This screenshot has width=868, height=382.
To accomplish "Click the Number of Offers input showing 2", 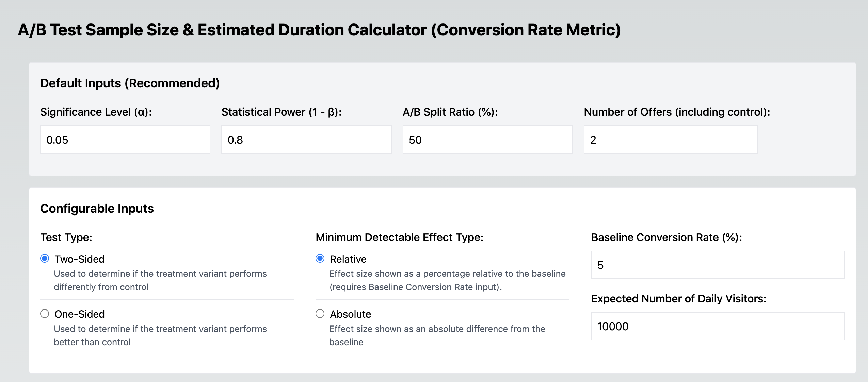I will point(670,140).
